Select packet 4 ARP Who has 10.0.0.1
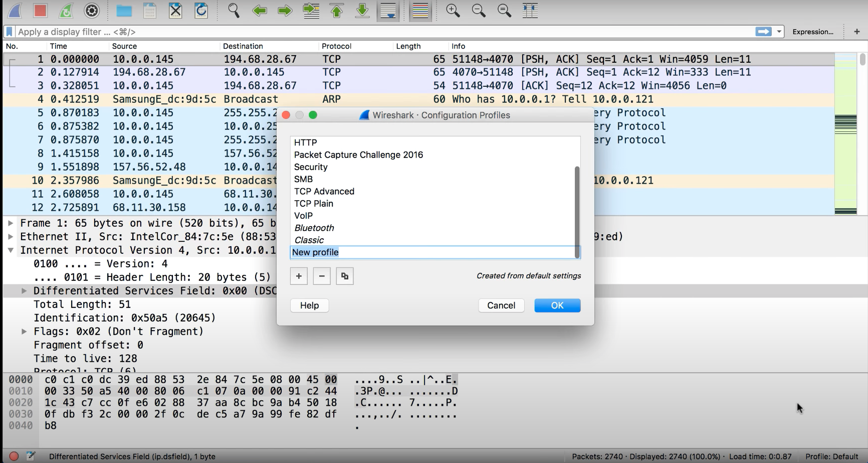Viewport: 868px width, 463px height. point(419,99)
